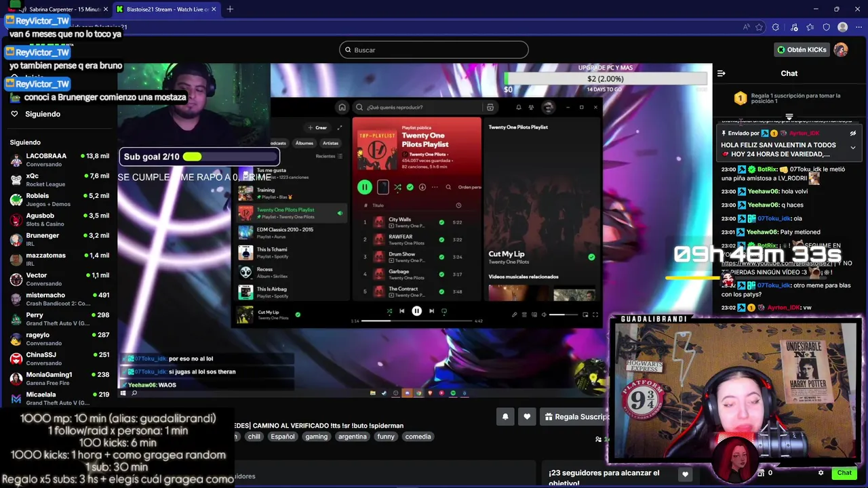The image size is (868, 488).
Task: Click the browser shield essentials icon
Action: coord(827,27)
